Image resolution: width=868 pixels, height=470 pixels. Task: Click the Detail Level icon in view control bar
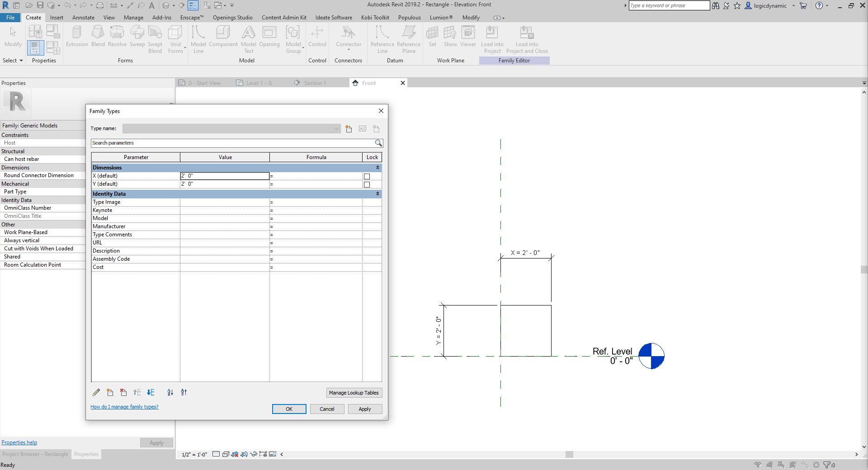[216, 454]
